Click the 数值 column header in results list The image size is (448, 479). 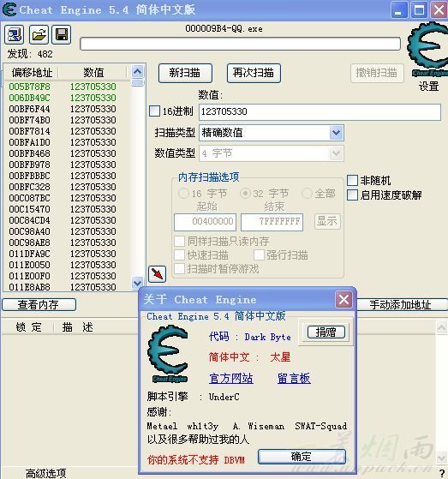(93, 73)
